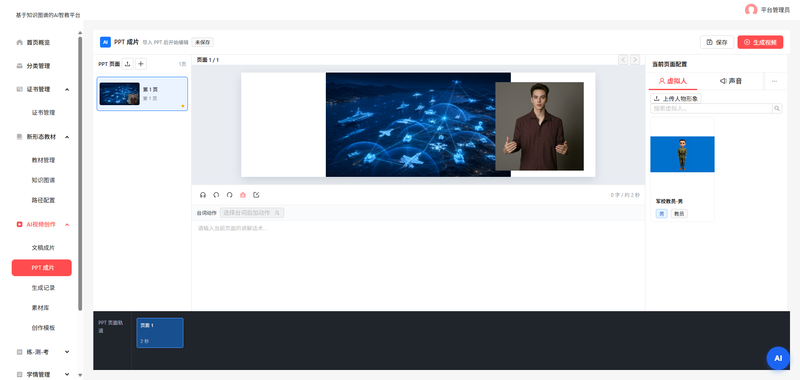Screen dimensions: 800x380
Task: Click the upload PPT icon beside PPT 页面
Action: pos(128,64)
